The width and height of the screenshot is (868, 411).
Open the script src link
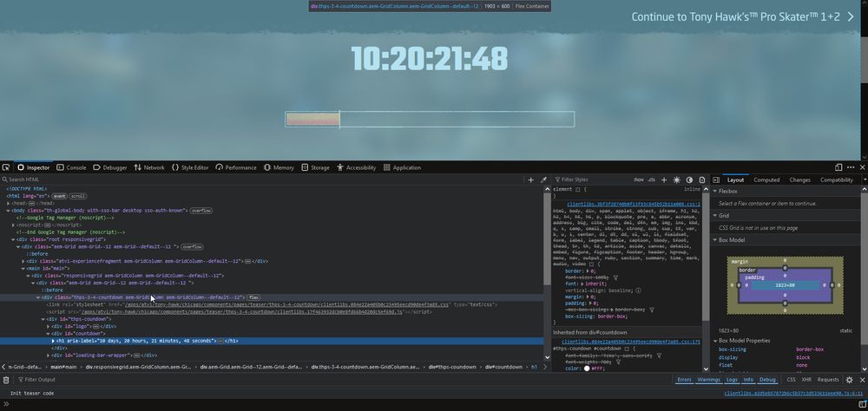point(240,312)
